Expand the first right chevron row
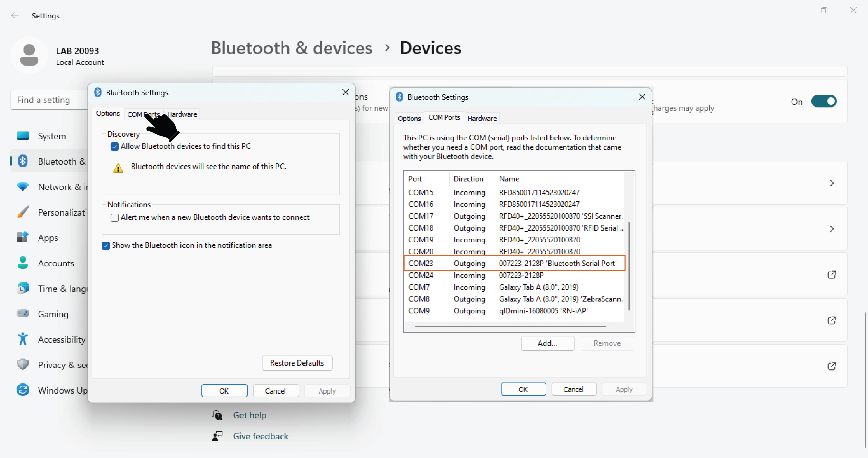This screenshot has width=868, height=458. coord(832,183)
